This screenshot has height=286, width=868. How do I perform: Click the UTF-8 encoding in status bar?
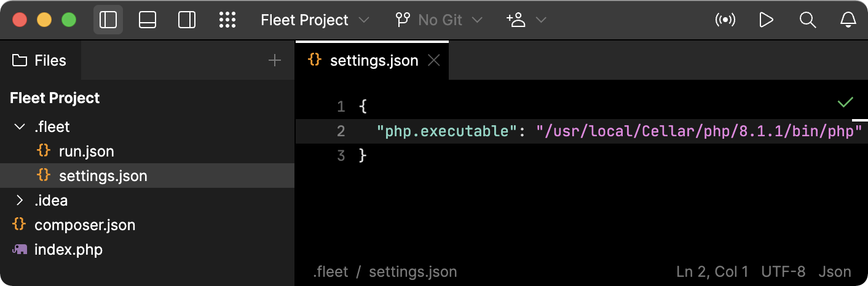pos(783,271)
